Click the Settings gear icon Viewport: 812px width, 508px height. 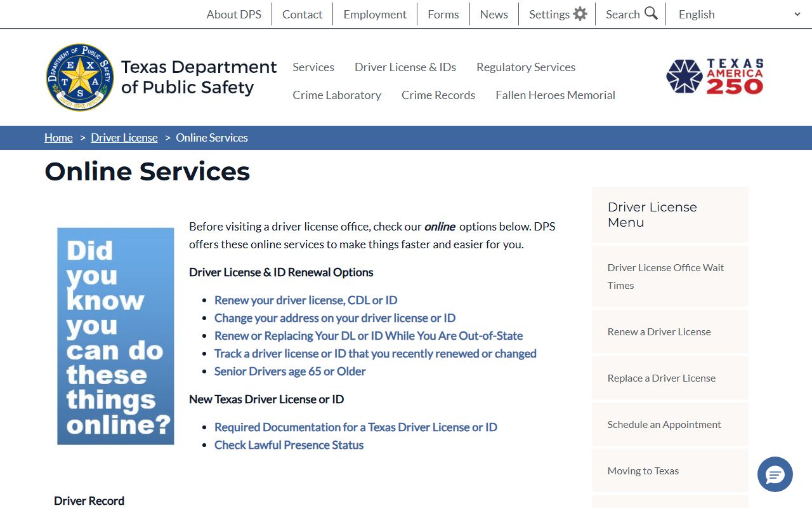(x=580, y=14)
